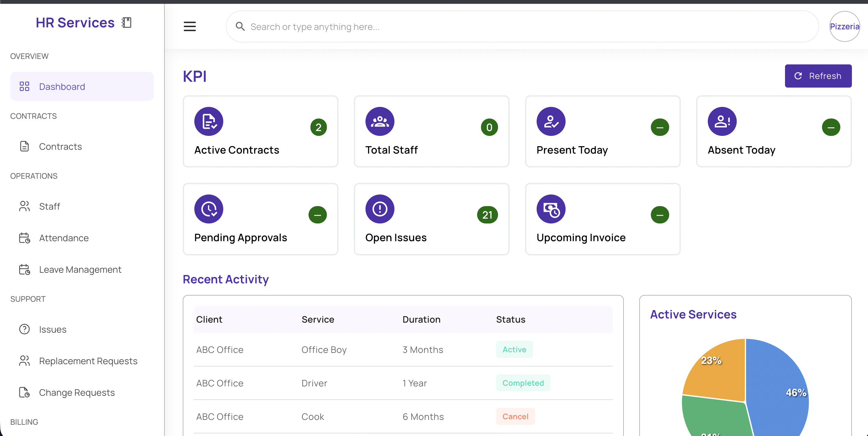This screenshot has width=868, height=436.
Task: Click the Refresh button
Action: tap(818, 76)
